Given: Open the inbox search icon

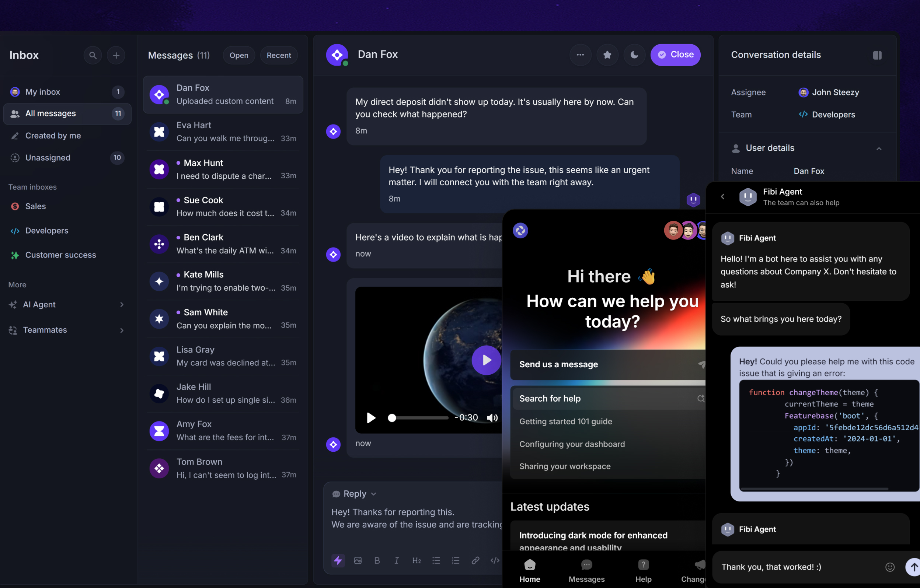Looking at the screenshot, I should (x=93, y=55).
